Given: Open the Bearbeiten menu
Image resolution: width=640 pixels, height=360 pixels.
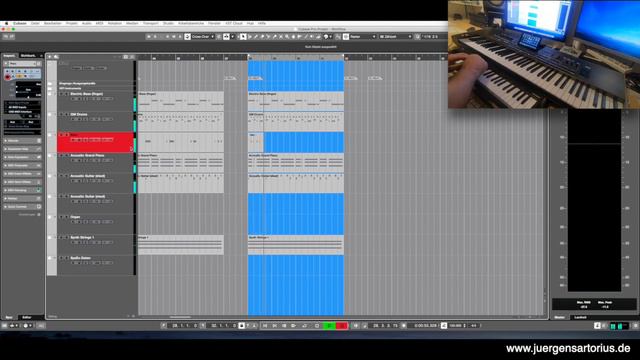Looking at the screenshot, I should 53,23.
